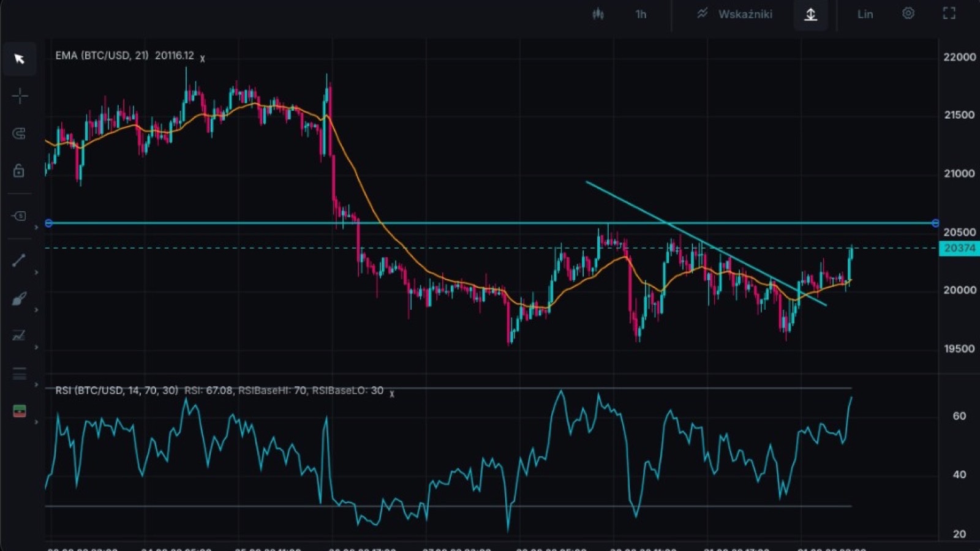Toggle the Lin scale mode

tap(865, 14)
